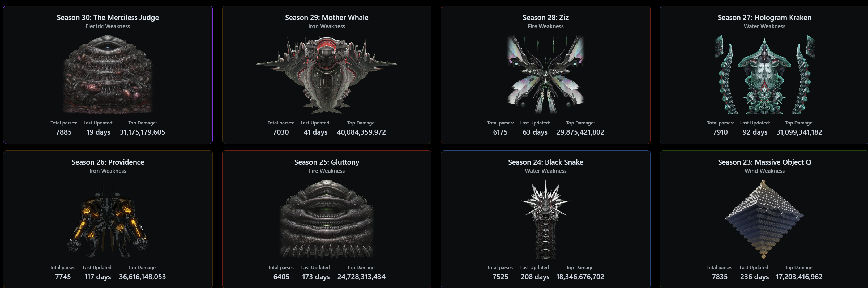The width and height of the screenshot is (868, 288).
Task: Open Season 30: The Merciless Judge title
Action: (108, 18)
